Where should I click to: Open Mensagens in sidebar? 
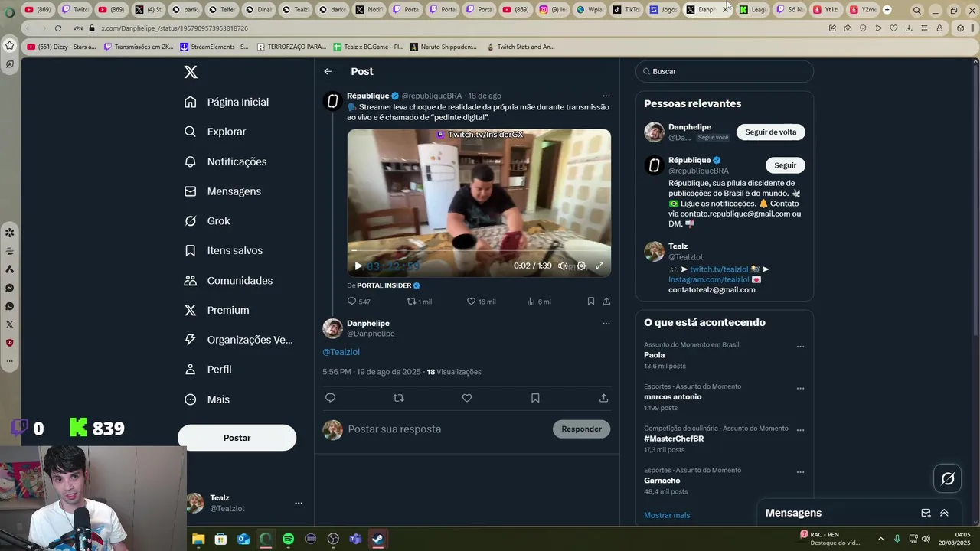click(x=223, y=191)
